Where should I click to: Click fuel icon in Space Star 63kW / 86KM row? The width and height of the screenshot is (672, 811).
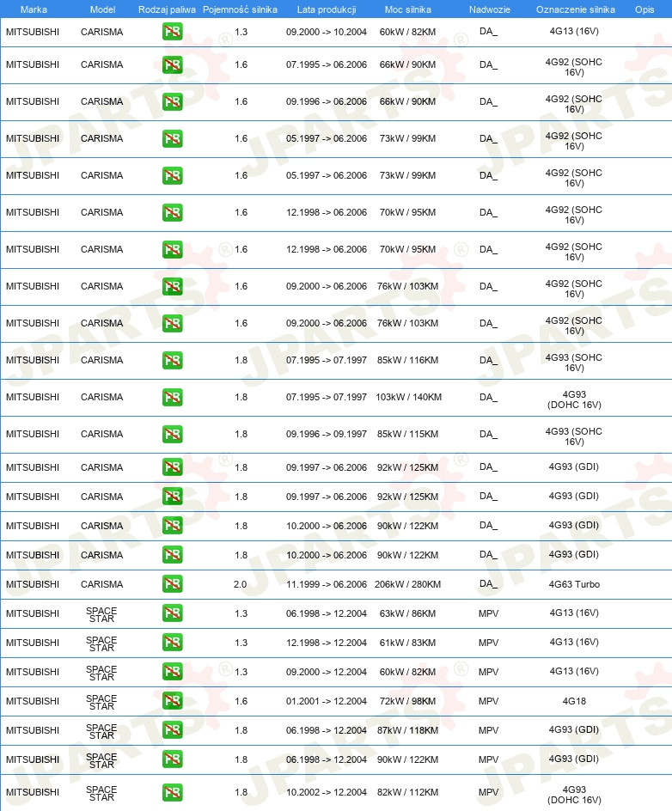click(x=172, y=613)
